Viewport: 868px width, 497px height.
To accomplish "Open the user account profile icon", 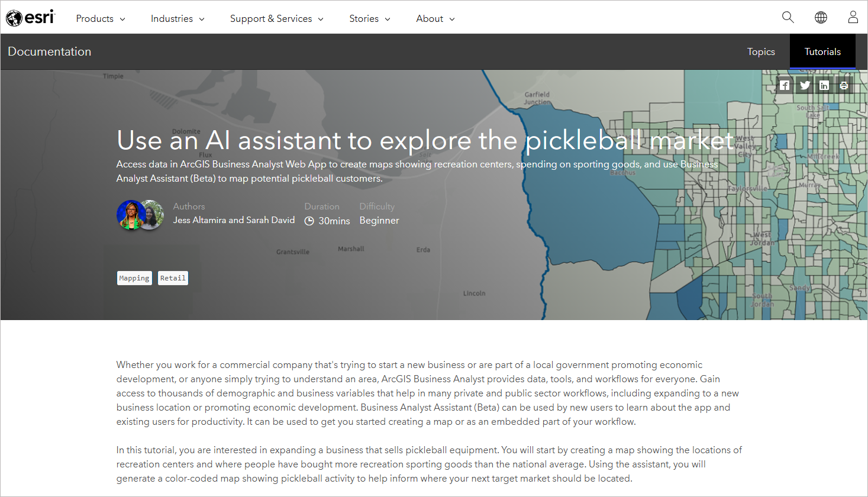I will pyautogui.click(x=853, y=17).
